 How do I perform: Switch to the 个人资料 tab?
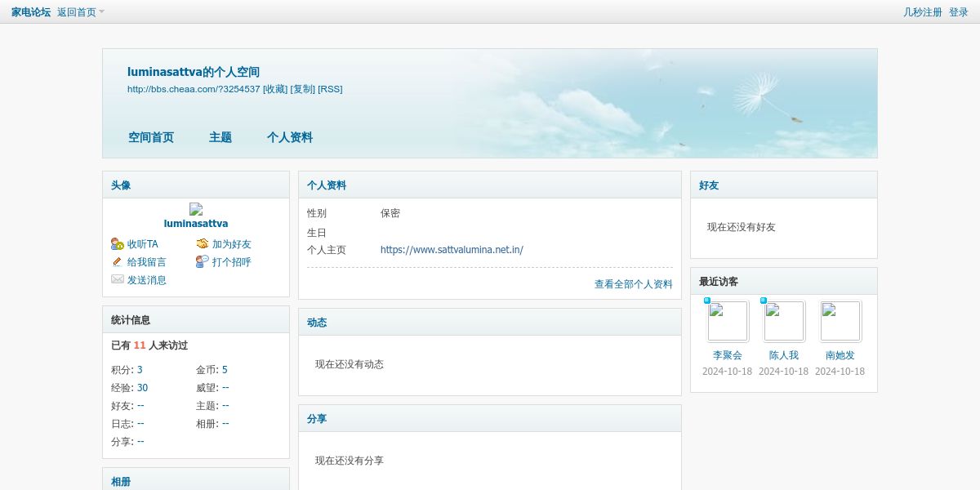290,137
